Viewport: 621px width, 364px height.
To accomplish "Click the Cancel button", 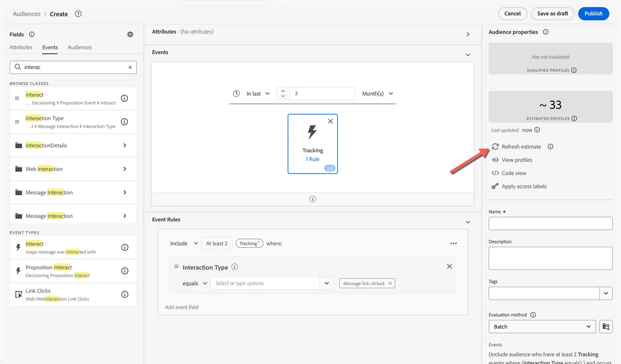I will pyautogui.click(x=512, y=14).
